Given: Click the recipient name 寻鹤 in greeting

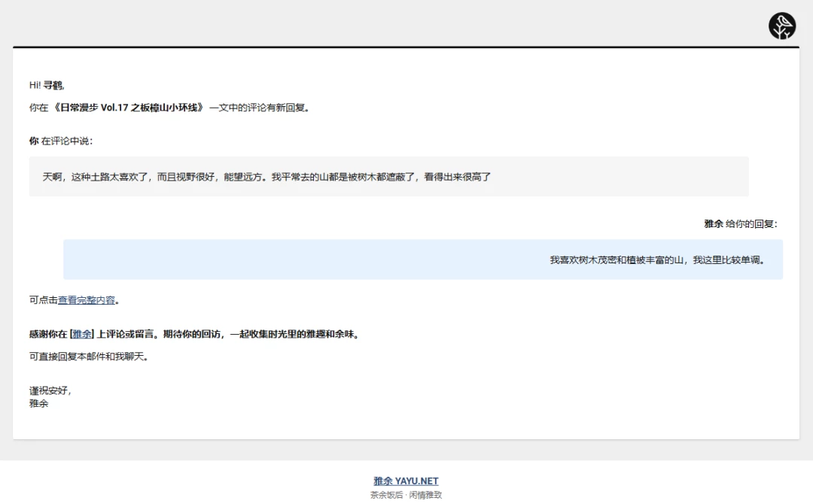Looking at the screenshot, I should pos(53,85).
